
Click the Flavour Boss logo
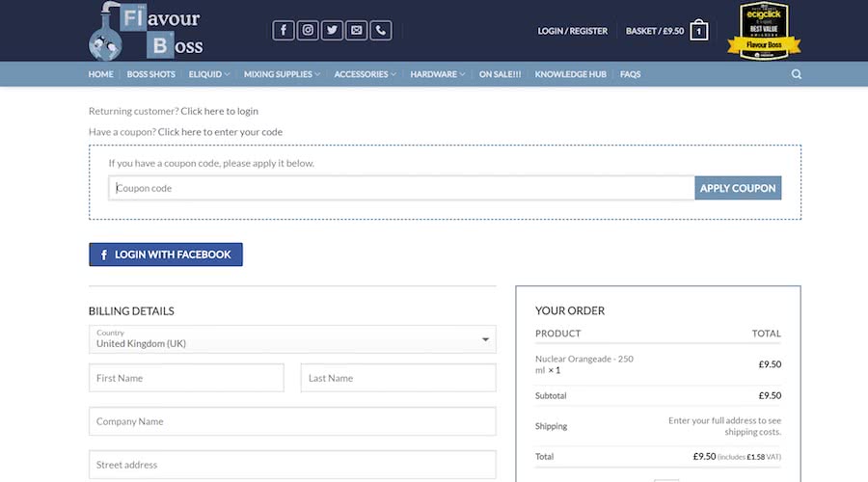click(x=146, y=31)
